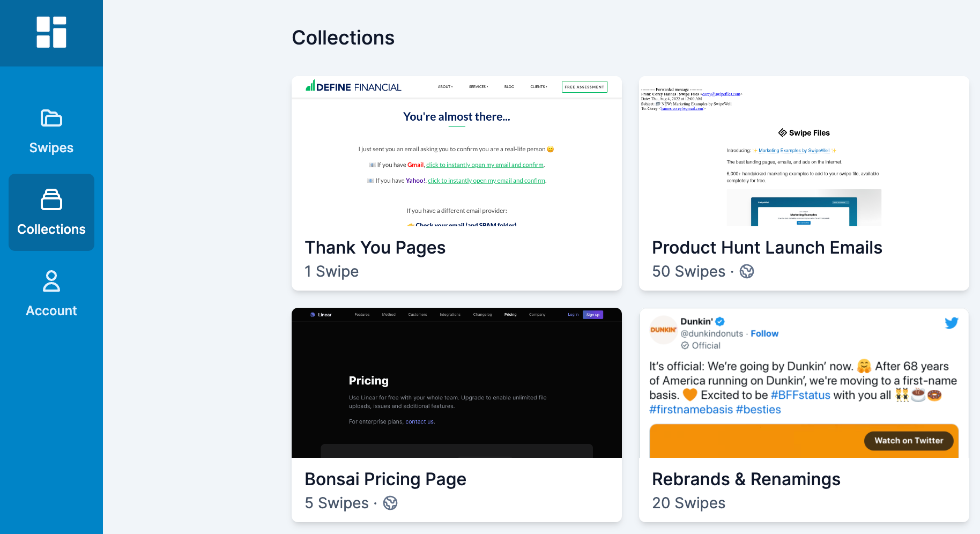Image resolution: width=980 pixels, height=534 pixels.
Task: Click the #BFFstatus hashtag in tweet
Action: tap(800, 395)
